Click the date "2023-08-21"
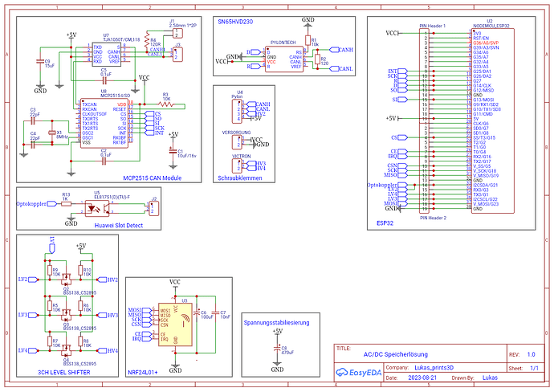The height and width of the screenshot is (392, 554). (422, 378)
